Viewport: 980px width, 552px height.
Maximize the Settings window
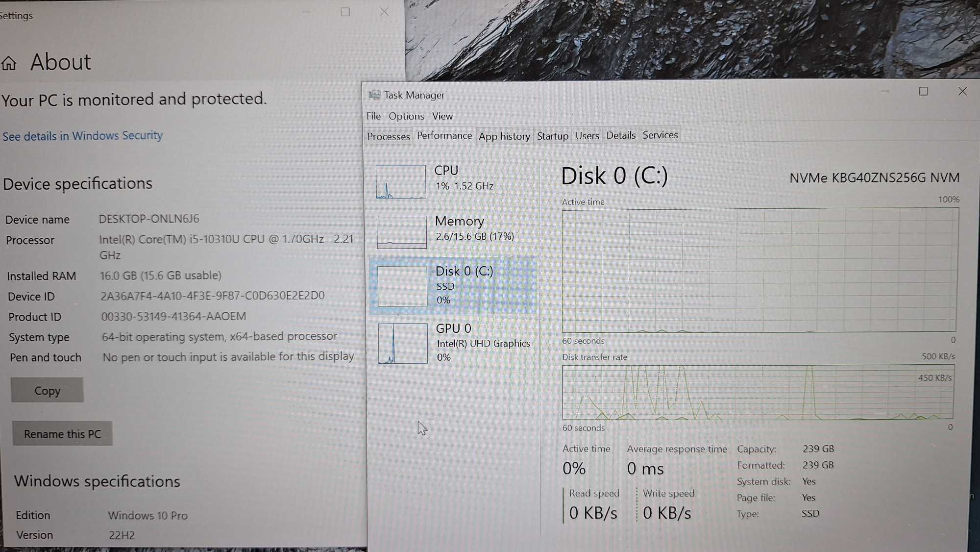(x=345, y=12)
